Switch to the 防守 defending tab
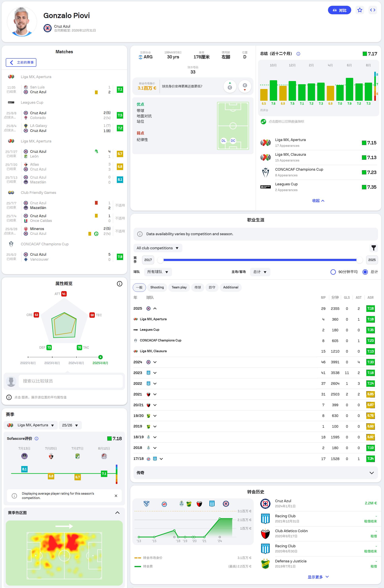This screenshot has width=384, height=588. [x=212, y=287]
